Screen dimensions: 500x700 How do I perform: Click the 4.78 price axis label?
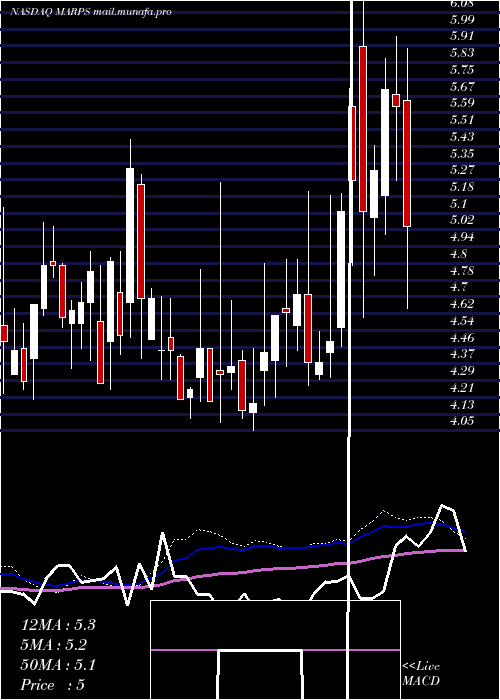pyautogui.click(x=462, y=271)
